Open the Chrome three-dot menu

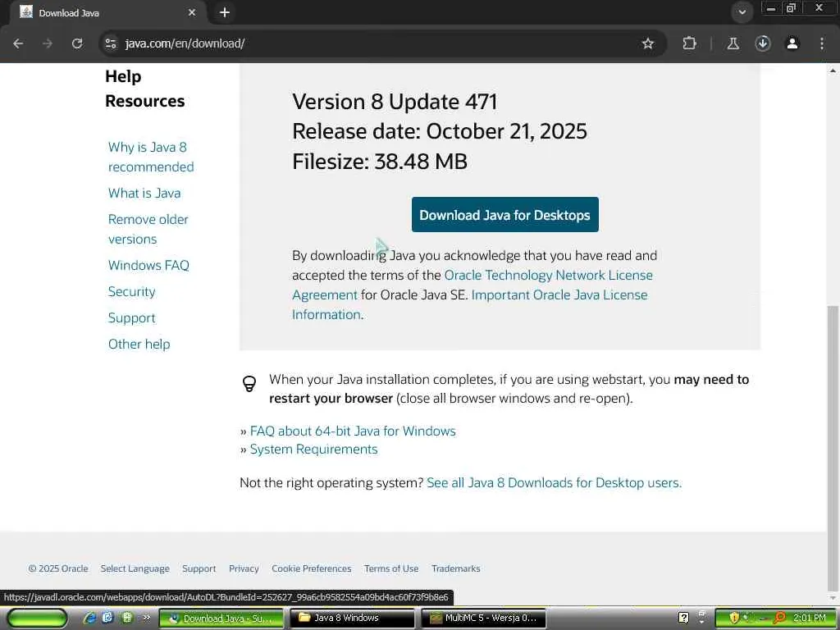coord(822,43)
